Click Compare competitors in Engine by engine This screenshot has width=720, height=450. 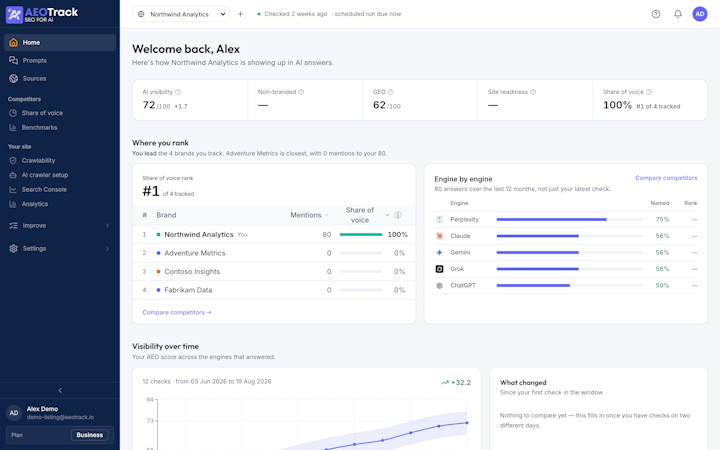[x=666, y=178]
